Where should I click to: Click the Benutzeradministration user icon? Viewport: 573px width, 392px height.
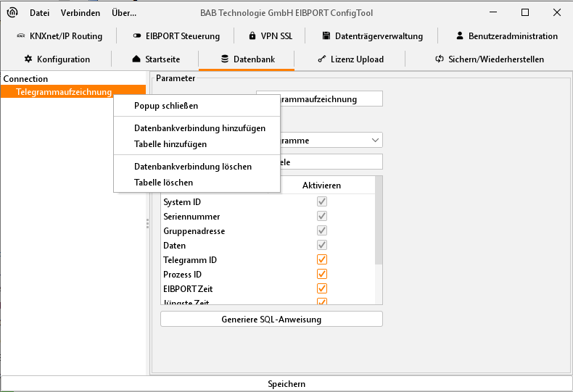460,36
